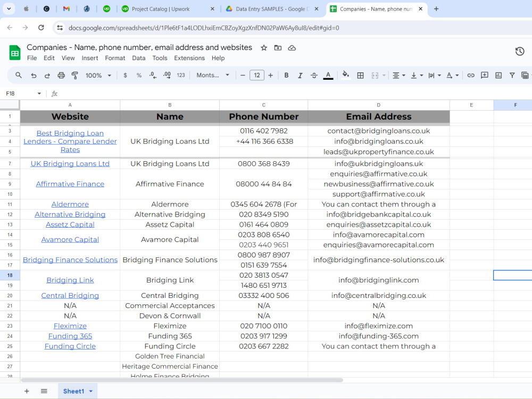This screenshot has height=399, width=532.
Task: Open the text color picker
Action: tap(328, 76)
